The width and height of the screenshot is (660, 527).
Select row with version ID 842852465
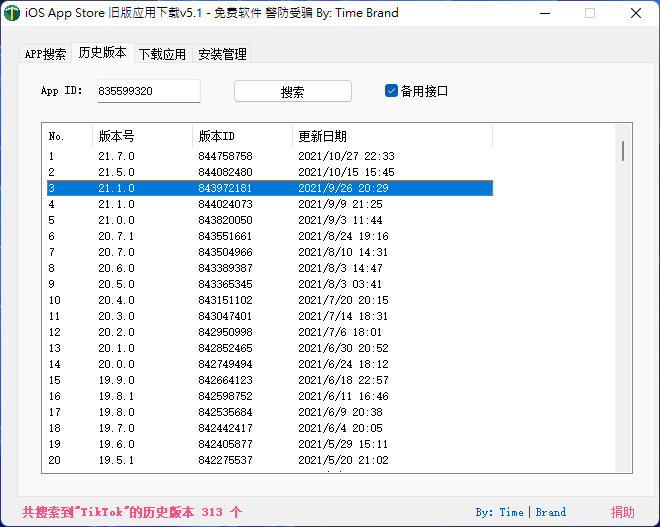(269, 348)
